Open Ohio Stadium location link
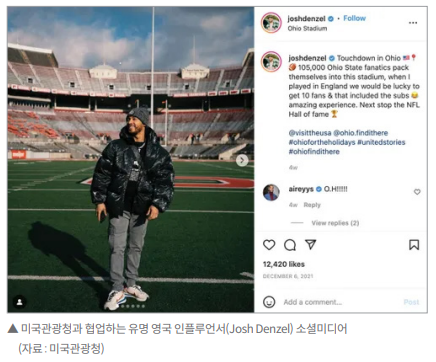Screen dimensions: 436x362 click(307, 28)
